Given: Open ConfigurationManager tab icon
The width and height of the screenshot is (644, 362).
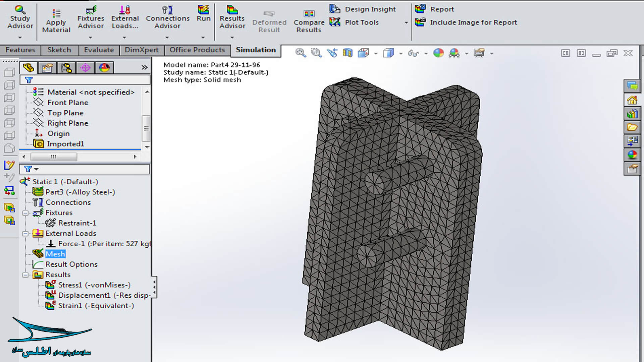Looking at the screenshot, I should 66,68.
